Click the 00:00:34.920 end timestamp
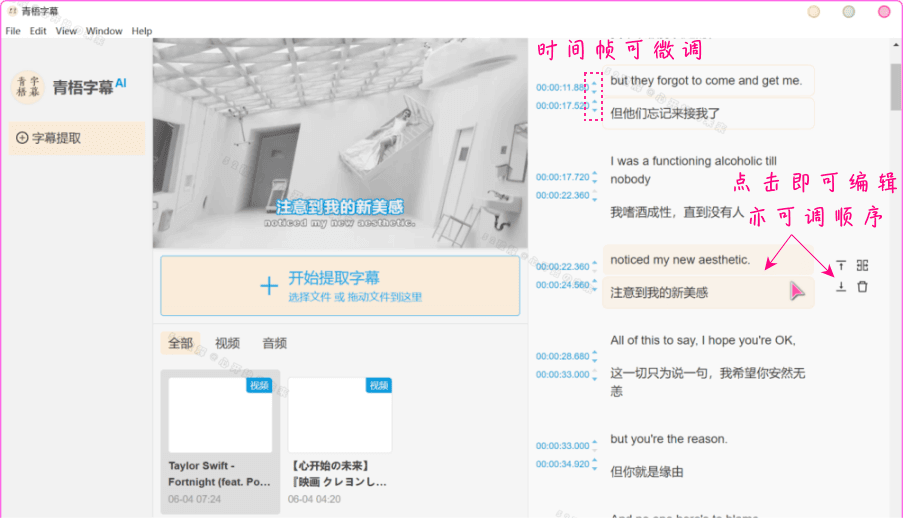 click(x=563, y=464)
